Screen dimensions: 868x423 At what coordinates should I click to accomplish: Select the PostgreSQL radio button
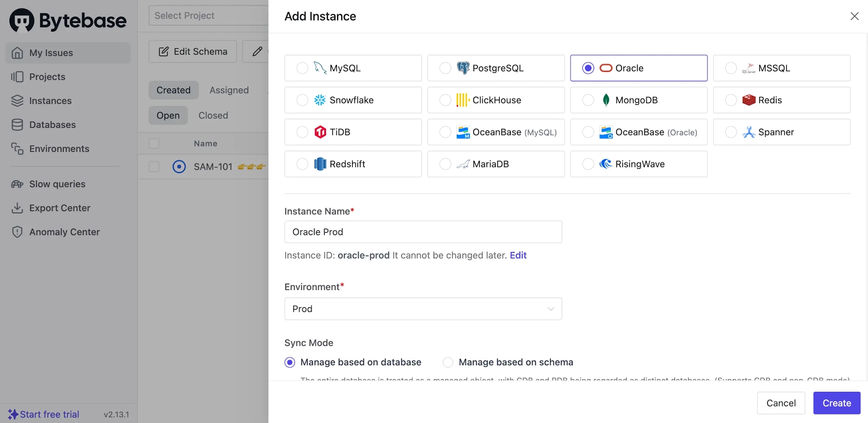click(x=445, y=68)
